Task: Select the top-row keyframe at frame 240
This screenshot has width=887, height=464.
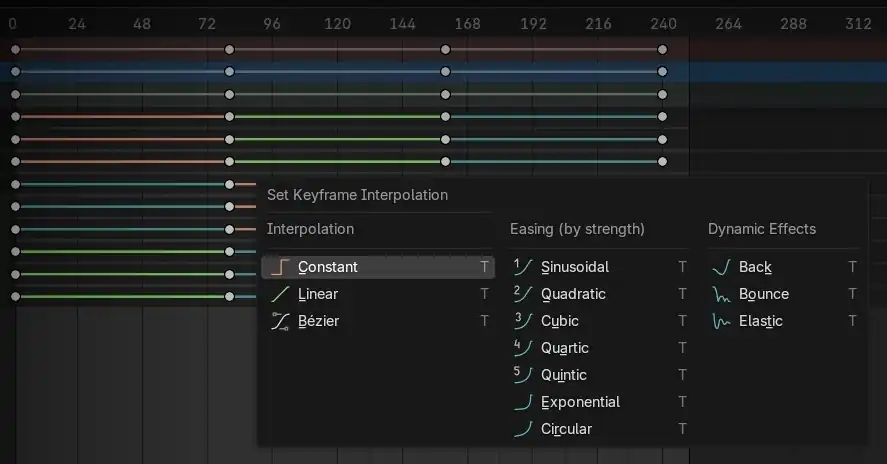Action: click(662, 49)
